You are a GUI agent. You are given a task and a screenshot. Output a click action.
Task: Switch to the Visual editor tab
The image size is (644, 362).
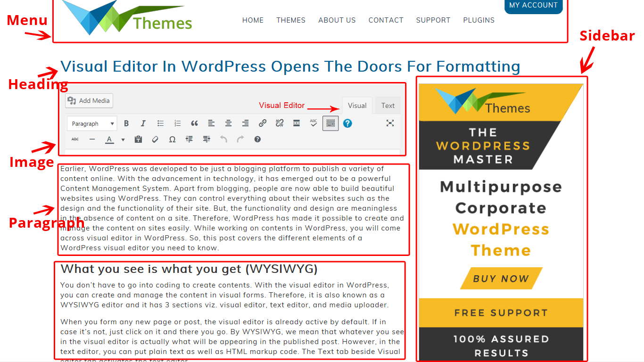pos(357,106)
